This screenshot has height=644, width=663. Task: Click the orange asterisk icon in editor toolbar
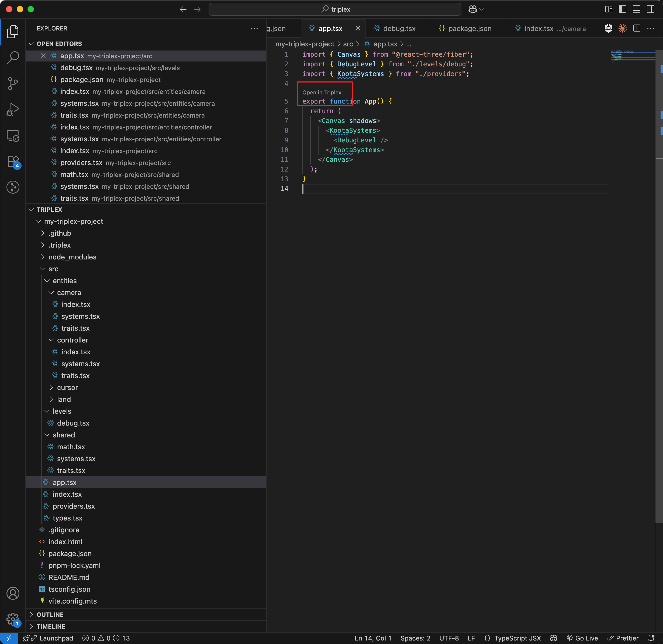(x=622, y=28)
